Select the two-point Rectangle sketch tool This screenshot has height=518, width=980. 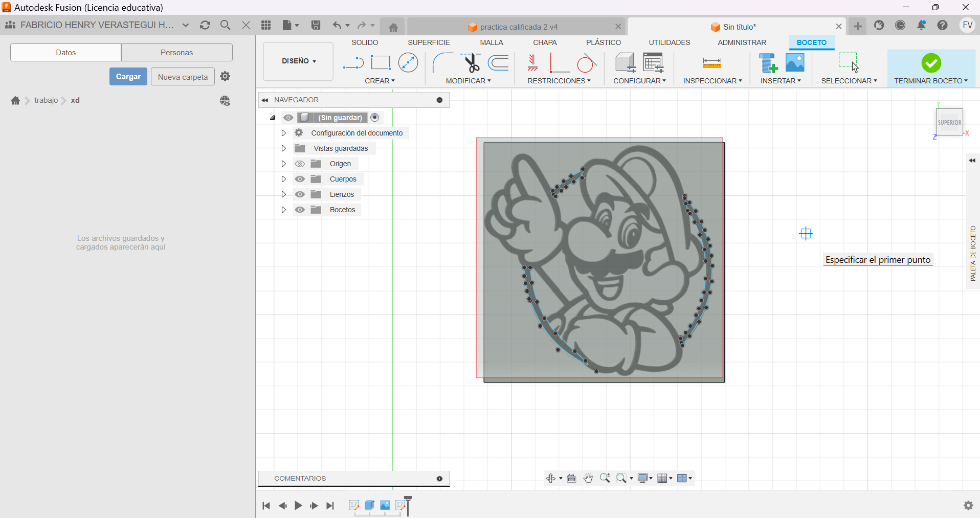(x=381, y=62)
